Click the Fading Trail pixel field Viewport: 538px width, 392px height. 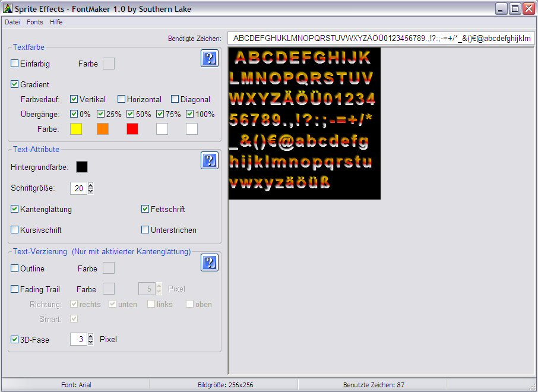(147, 289)
